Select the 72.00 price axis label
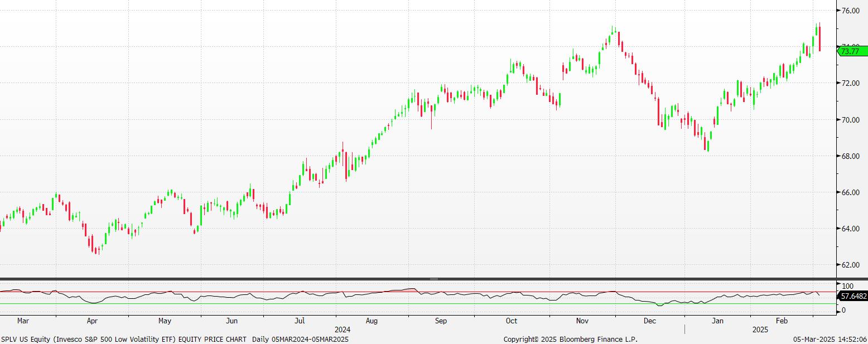The width and height of the screenshot is (868, 344). tap(850, 83)
